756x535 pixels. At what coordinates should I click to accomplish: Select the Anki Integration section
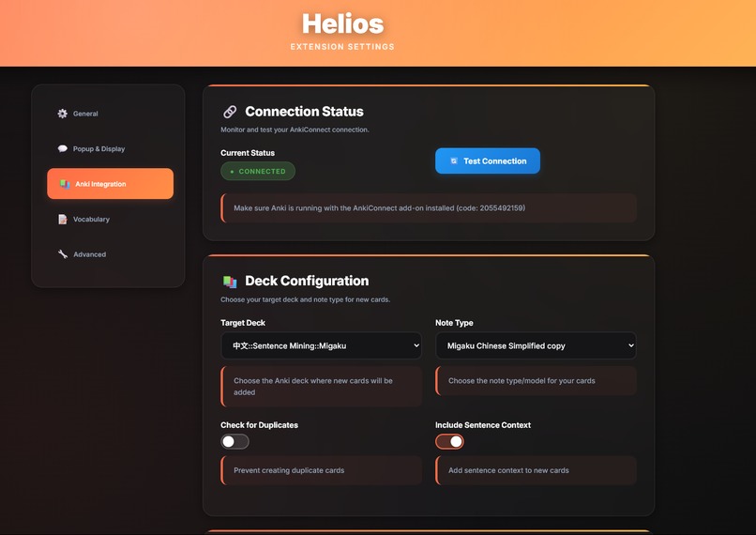(111, 184)
